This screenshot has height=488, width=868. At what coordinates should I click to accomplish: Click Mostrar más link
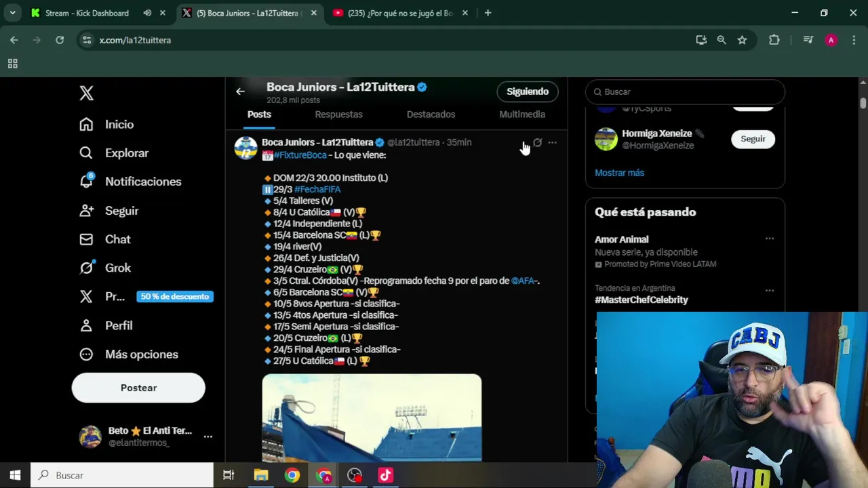point(619,173)
